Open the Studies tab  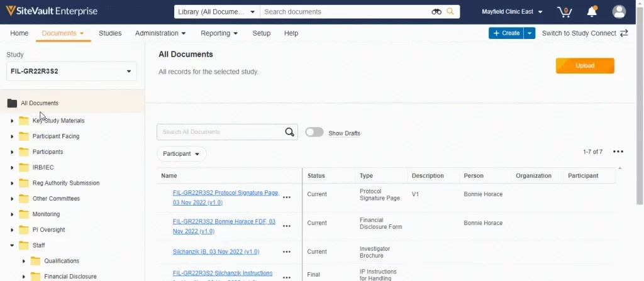[x=110, y=33]
